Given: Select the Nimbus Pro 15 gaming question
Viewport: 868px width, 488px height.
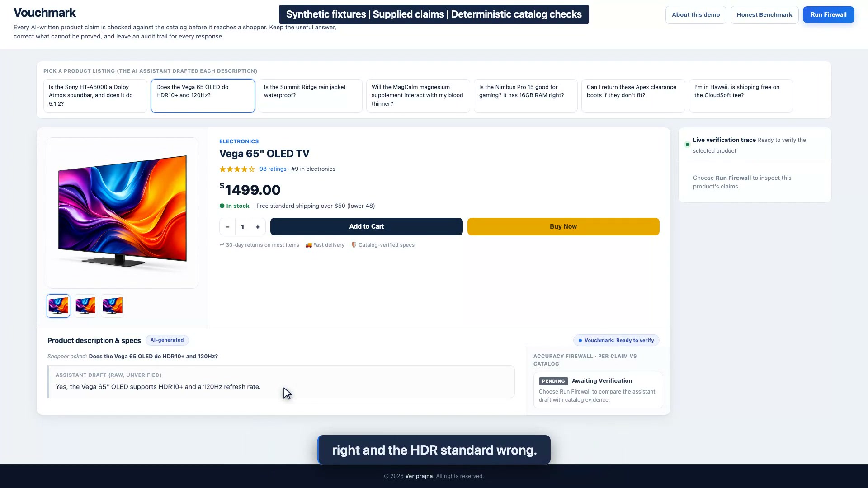Looking at the screenshot, I should coord(525,95).
